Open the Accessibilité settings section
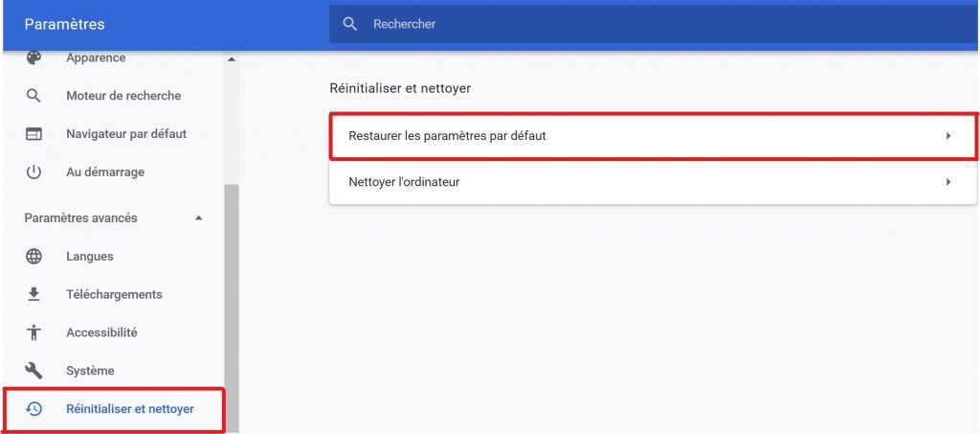980x434 pixels. pos(101,332)
